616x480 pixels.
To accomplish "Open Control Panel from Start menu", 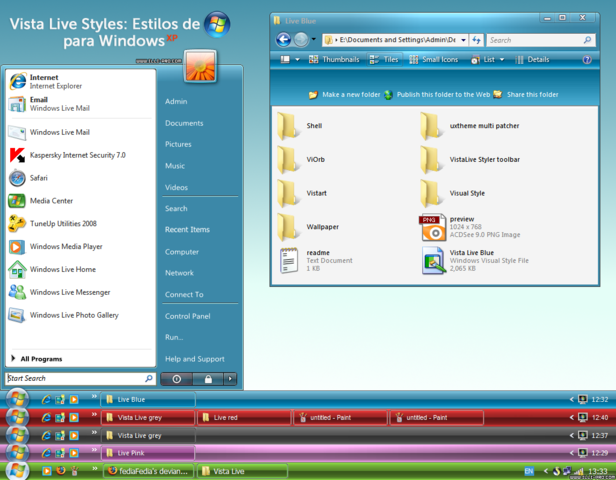I will point(187,316).
